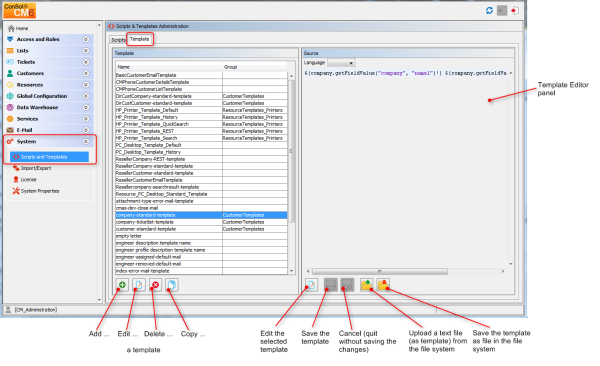Screen dimensions: 600x366
Task: Select the Template tab
Action: [140, 39]
